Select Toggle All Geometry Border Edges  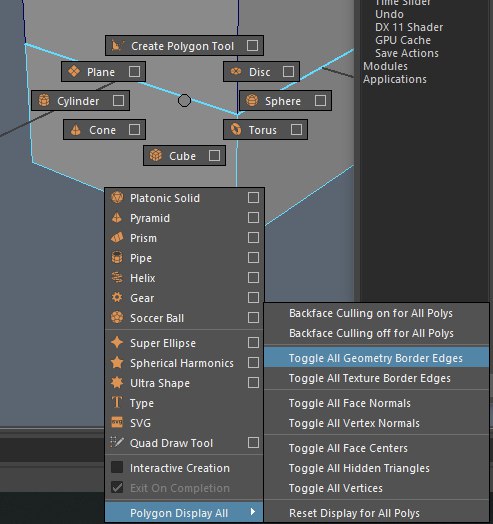coord(376,358)
